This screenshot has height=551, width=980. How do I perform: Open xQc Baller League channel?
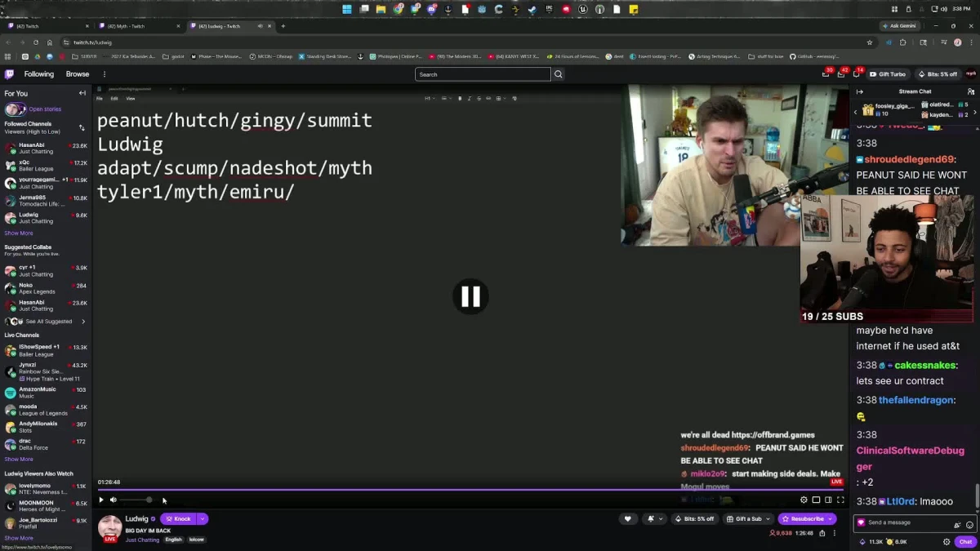[x=46, y=166]
